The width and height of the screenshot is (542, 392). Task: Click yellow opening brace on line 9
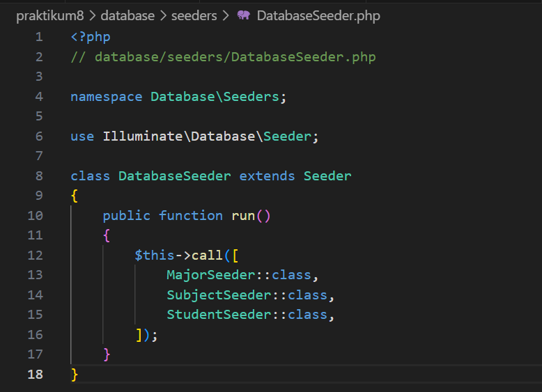[75, 196]
